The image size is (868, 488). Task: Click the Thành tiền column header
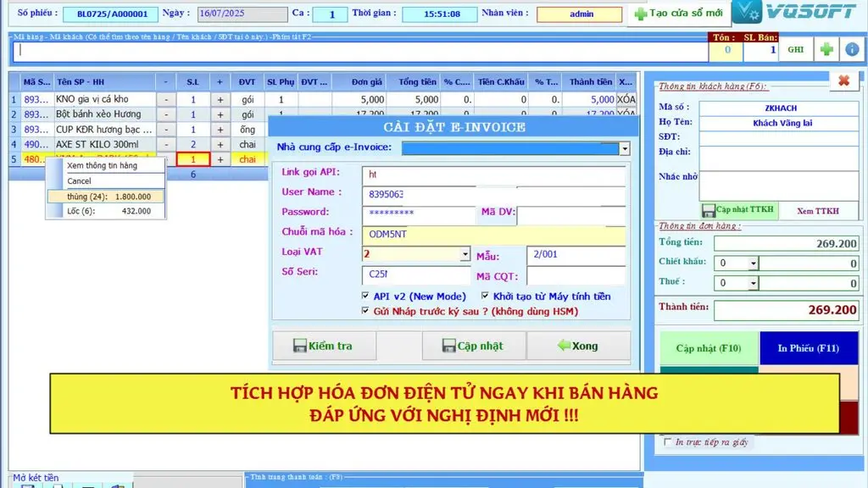(x=590, y=82)
